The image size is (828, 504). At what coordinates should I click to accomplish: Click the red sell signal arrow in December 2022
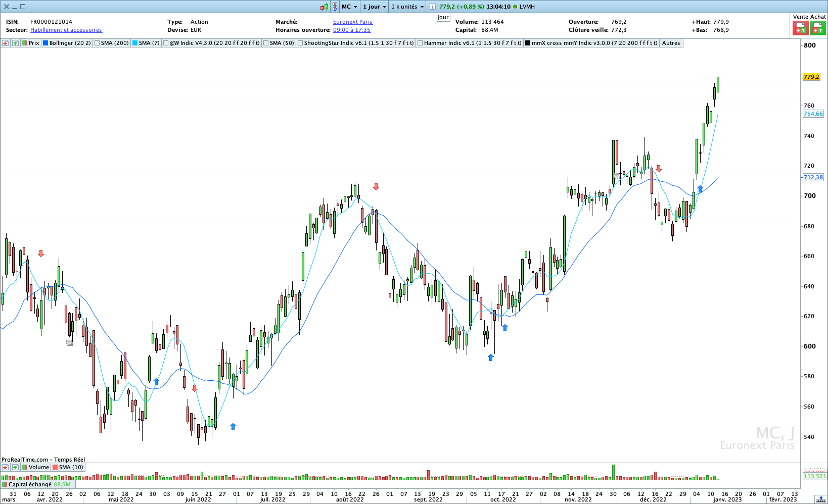coord(659,169)
